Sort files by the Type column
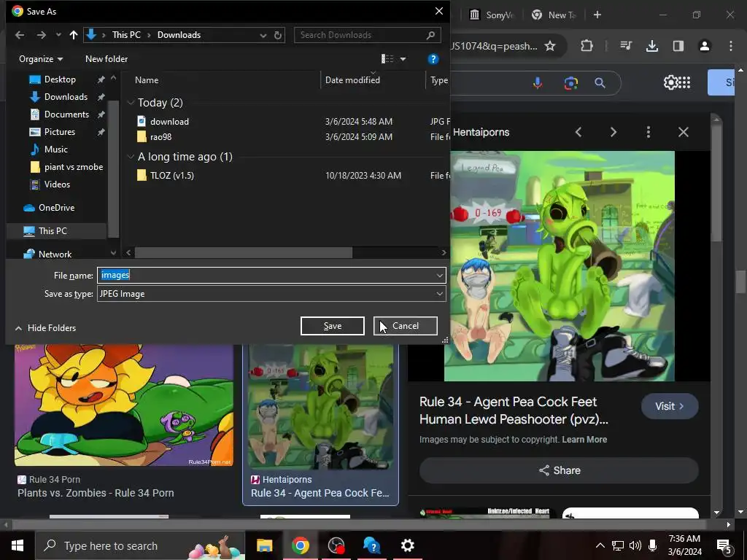The height and width of the screenshot is (560, 747). (438, 80)
